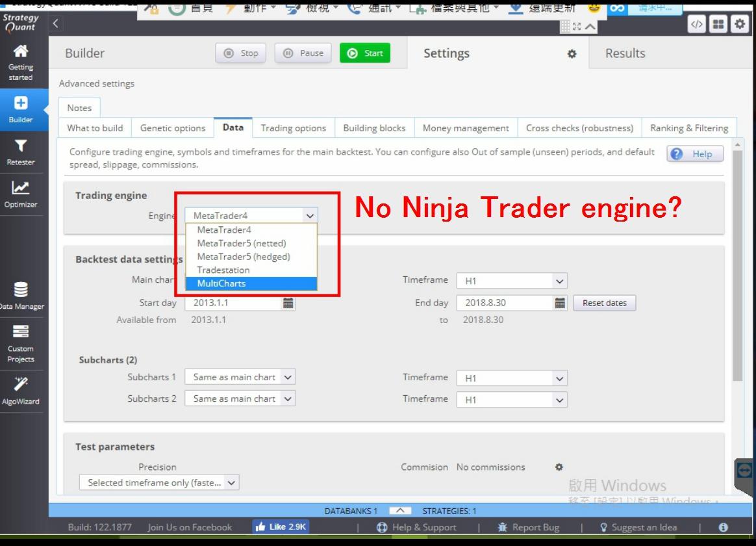Screen dimensions: 756x546
Task: Open the Optimizer chart icon
Action: click(21, 188)
